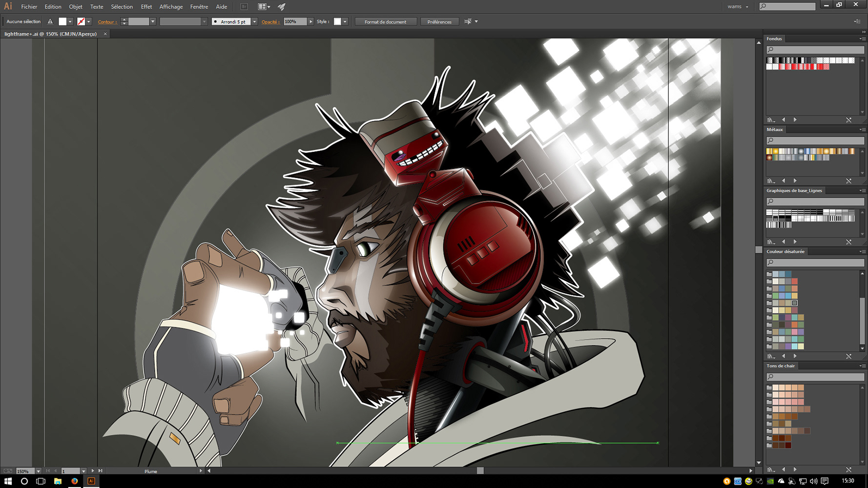Select the Métaux panel tab
868x488 pixels.
[775, 129]
